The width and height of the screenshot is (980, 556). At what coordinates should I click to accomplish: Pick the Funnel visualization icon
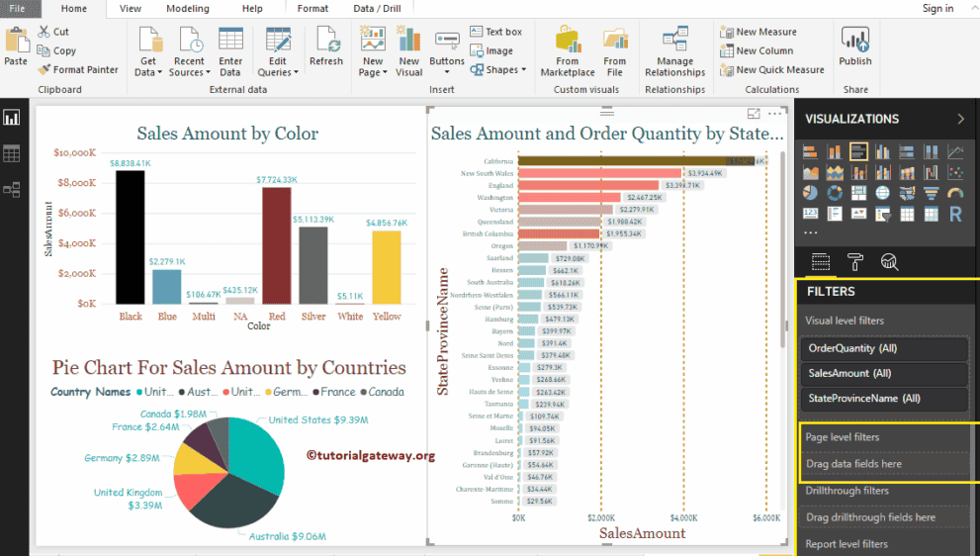(931, 193)
